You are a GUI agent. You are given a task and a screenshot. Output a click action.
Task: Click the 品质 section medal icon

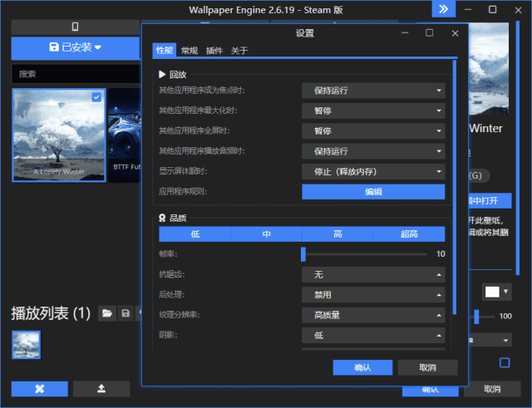click(x=163, y=218)
